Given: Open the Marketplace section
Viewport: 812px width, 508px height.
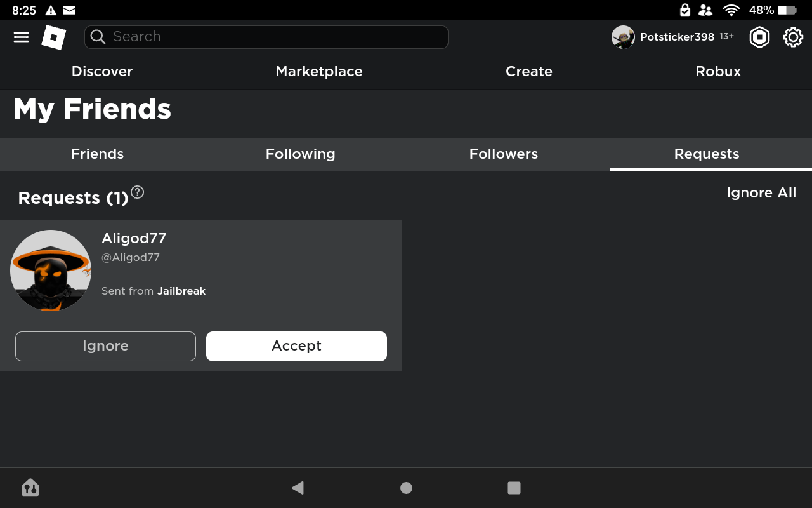Looking at the screenshot, I should coord(319,72).
